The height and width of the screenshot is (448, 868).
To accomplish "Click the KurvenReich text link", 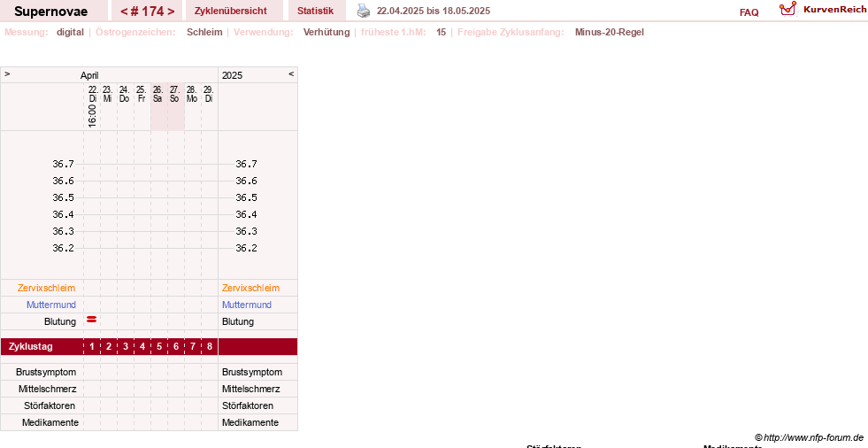I will [x=834, y=10].
